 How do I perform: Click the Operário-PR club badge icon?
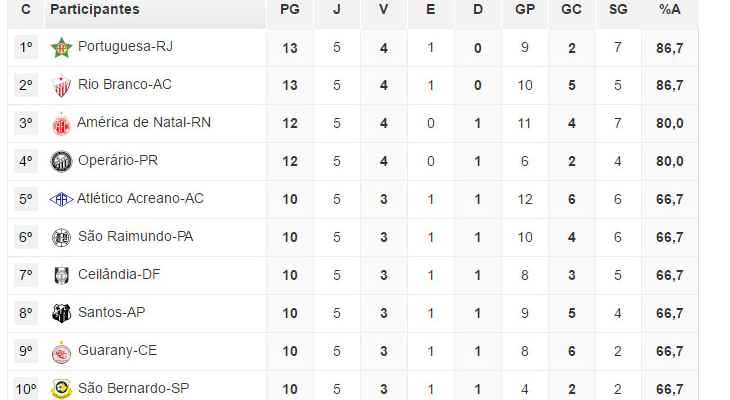[x=62, y=161]
